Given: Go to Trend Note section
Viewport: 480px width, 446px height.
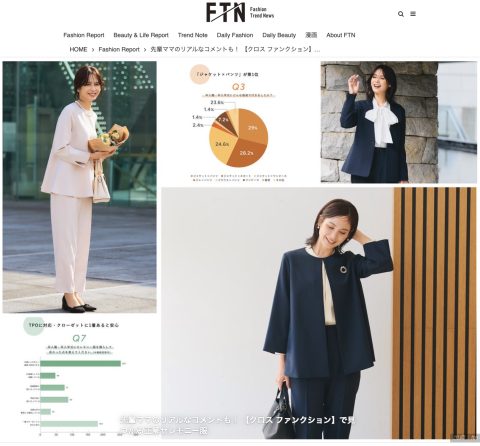Looking at the screenshot, I should coord(193,35).
